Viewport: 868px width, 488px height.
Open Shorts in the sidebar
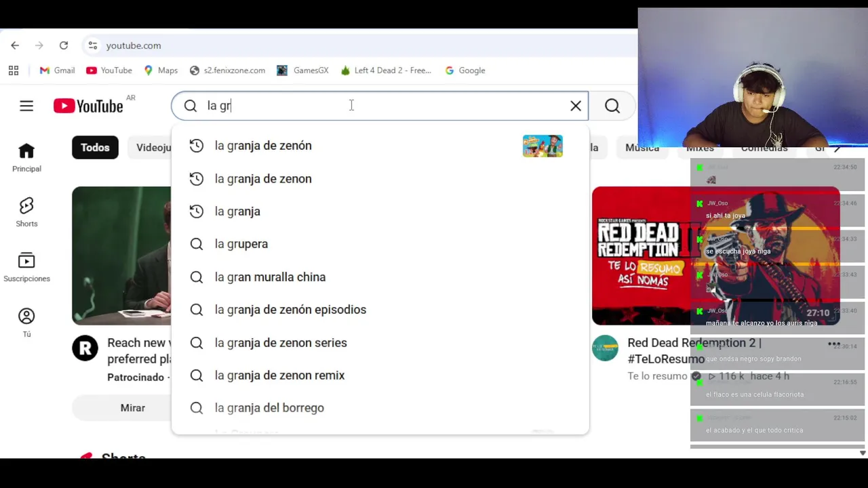coord(26,213)
